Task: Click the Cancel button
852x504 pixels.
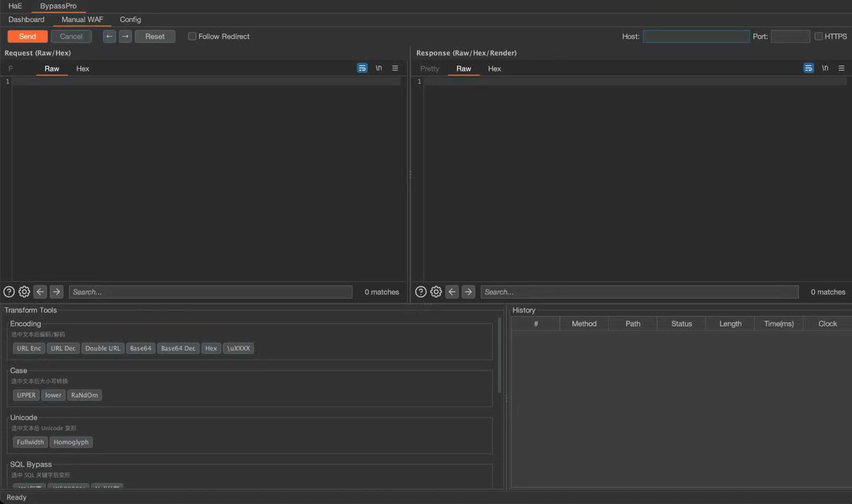Action: click(x=71, y=36)
